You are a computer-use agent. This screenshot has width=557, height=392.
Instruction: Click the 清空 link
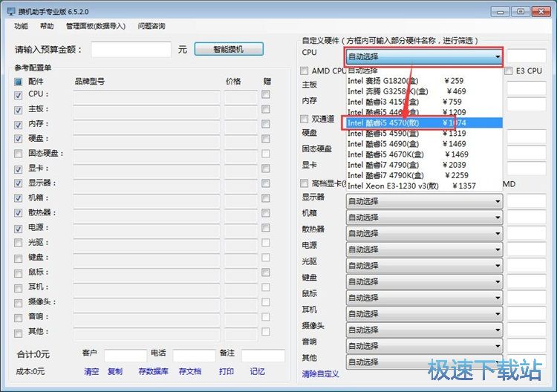click(x=91, y=371)
